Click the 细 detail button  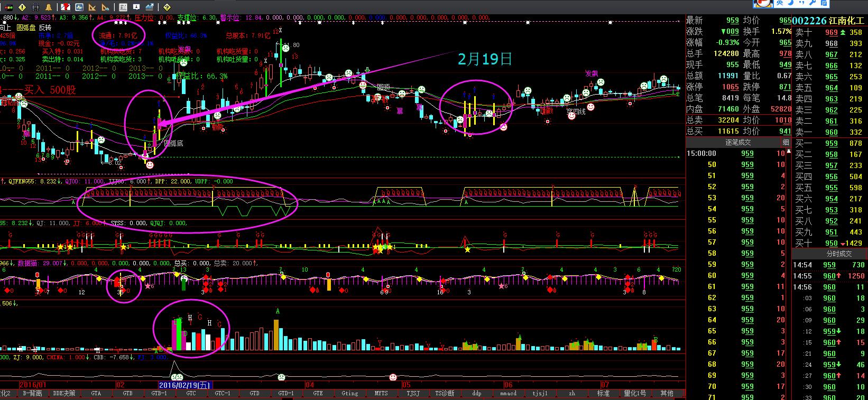(786, 142)
